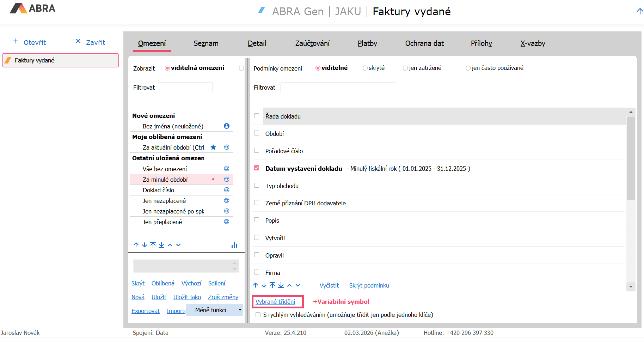Check the Pořadové číslo condition
Viewport: 644px width, 338px height.
coord(257,150)
